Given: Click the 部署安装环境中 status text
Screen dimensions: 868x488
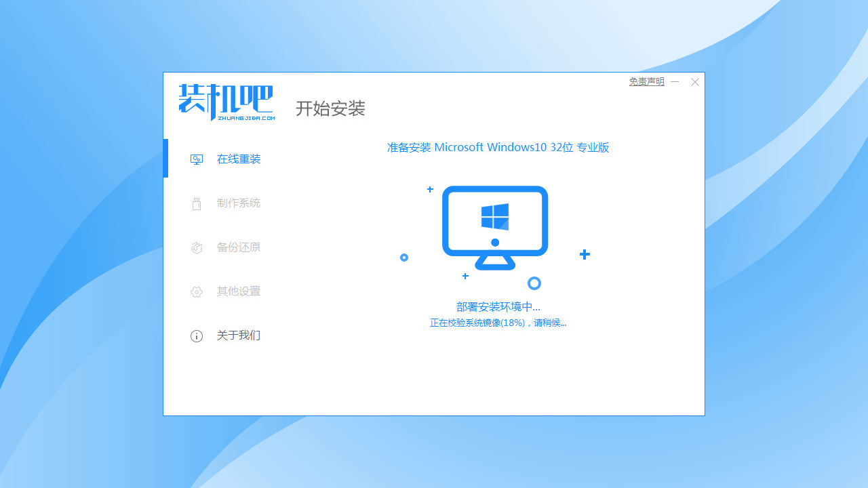Looking at the screenshot, I should (498, 306).
